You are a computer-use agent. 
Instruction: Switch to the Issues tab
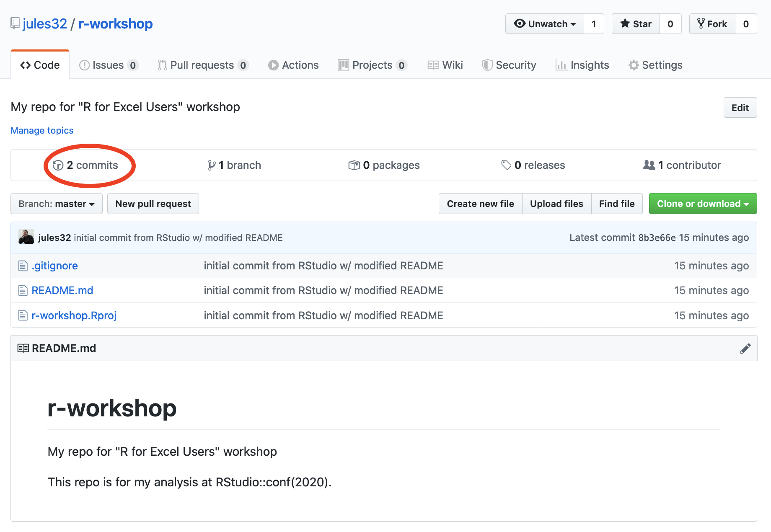(x=109, y=65)
